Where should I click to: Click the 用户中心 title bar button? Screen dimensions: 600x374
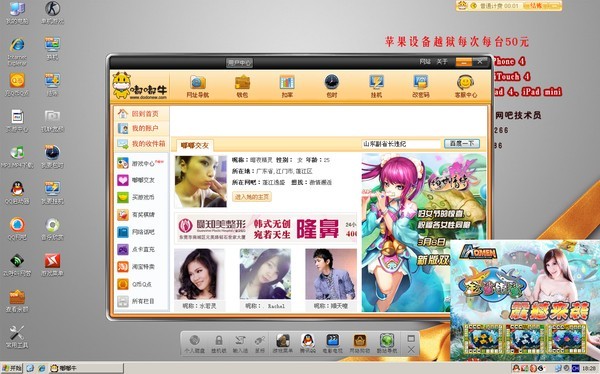(239, 62)
